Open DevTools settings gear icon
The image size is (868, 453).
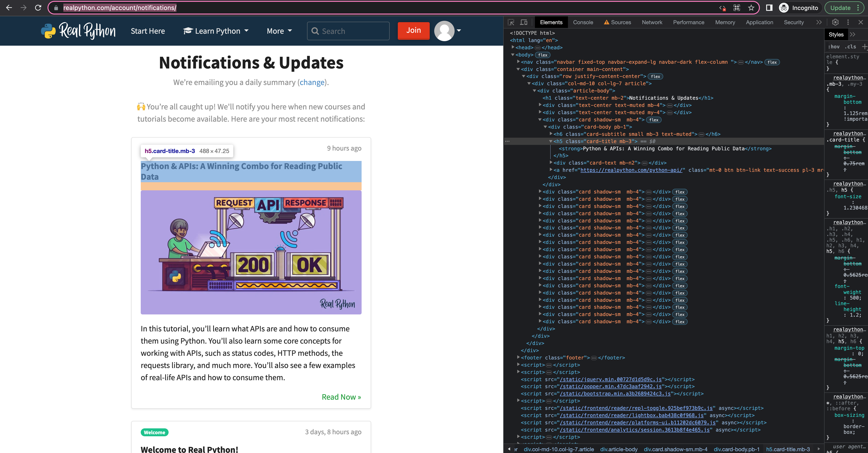point(835,22)
